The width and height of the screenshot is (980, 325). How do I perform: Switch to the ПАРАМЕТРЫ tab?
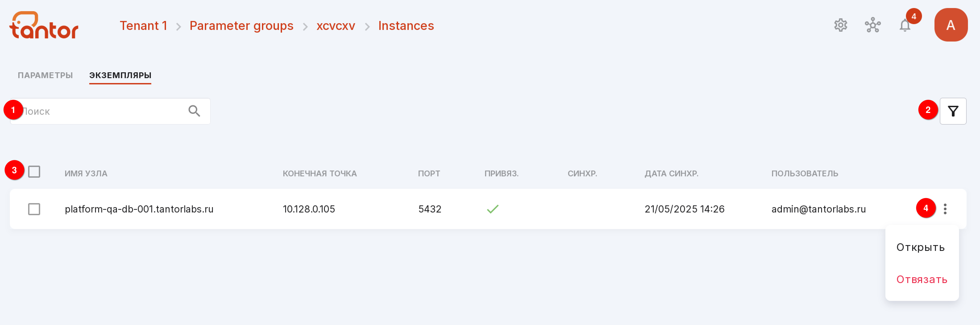tap(45, 75)
